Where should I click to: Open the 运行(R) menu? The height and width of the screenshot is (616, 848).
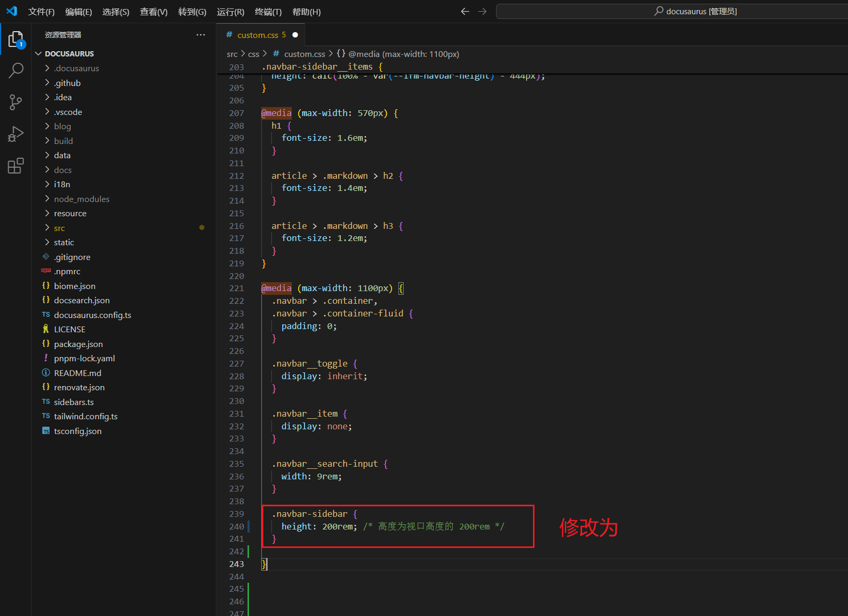[x=231, y=12]
